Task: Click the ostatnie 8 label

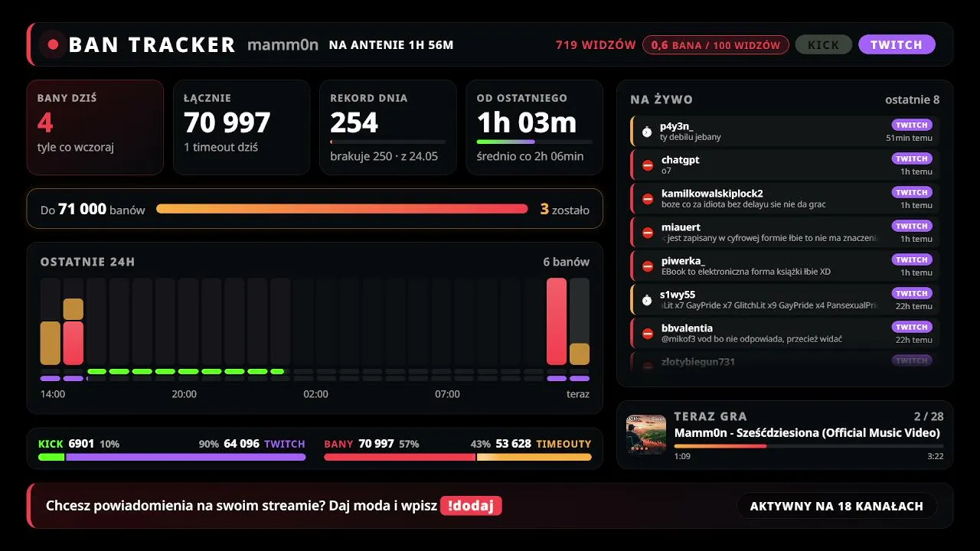Action: (x=913, y=99)
